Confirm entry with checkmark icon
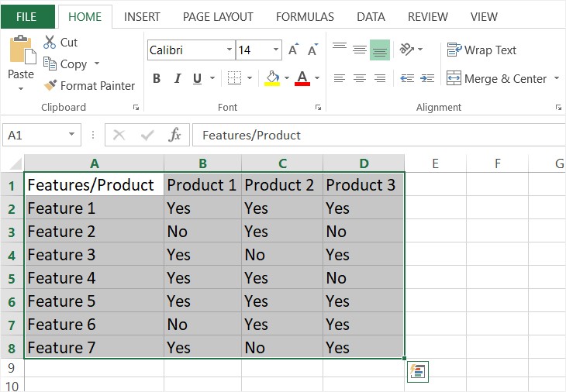The image size is (566, 392). (x=147, y=136)
